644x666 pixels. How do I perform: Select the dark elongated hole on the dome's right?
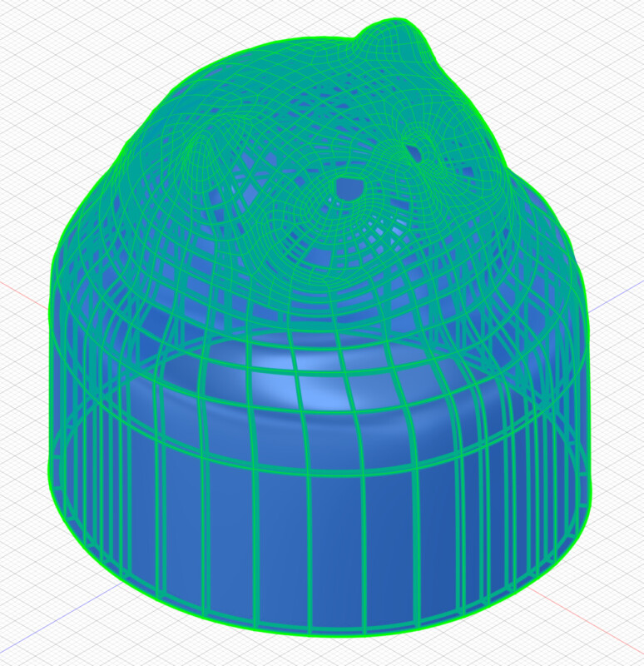[x=414, y=153]
